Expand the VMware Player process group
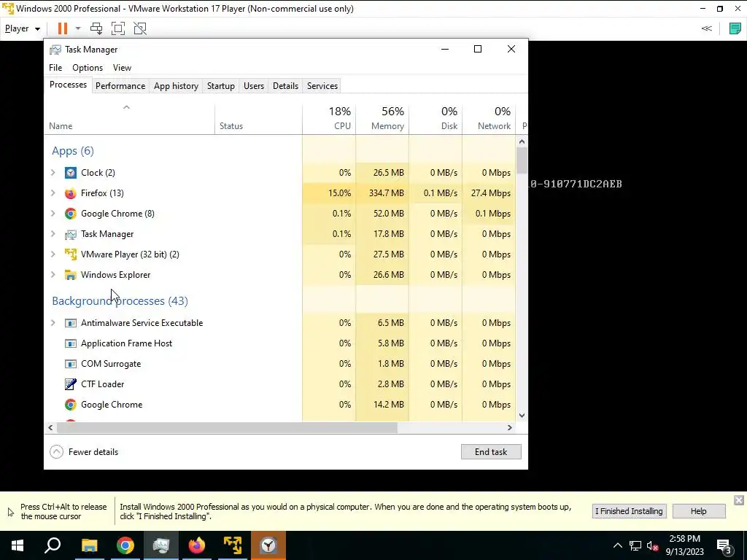 [x=53, y=254]
